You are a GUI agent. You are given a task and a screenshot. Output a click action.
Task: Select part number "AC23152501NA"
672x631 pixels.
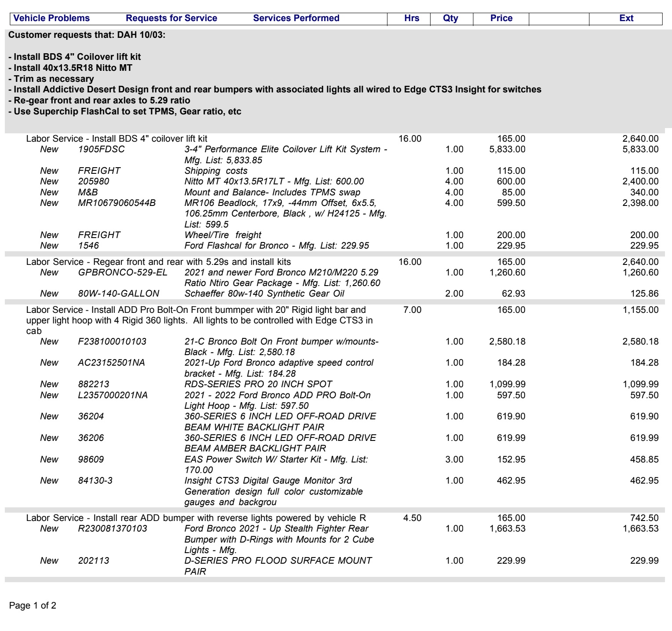(x=112, y=363)
